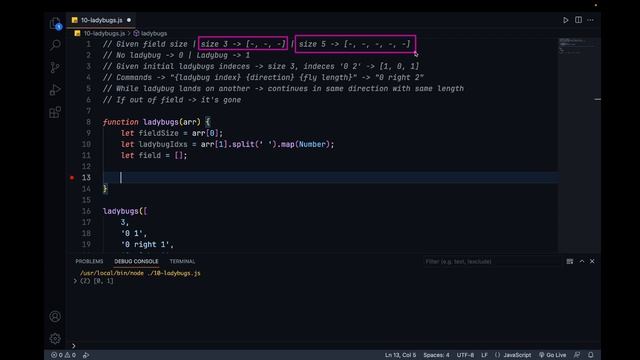
Task: Open the Explorer view in activity bar
Action: [x=55, y=23]
